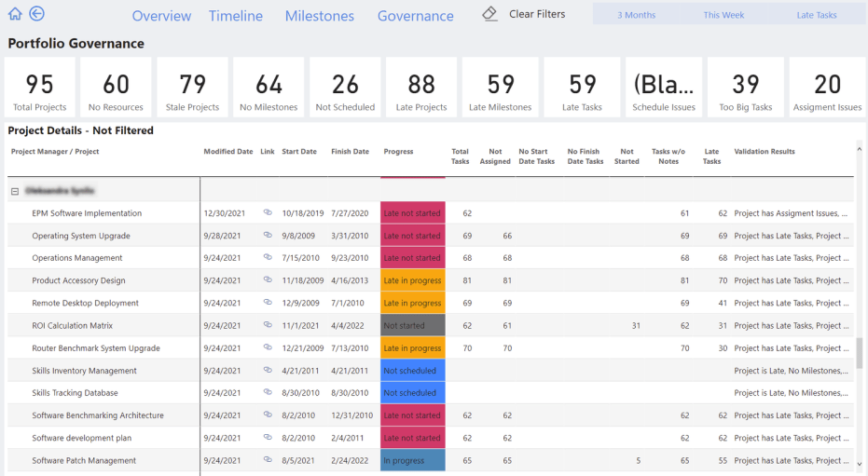Viewport: 868px width, 476px height.
Task: Open link icon for Skills Inventory Management
Action: [268, 370]
